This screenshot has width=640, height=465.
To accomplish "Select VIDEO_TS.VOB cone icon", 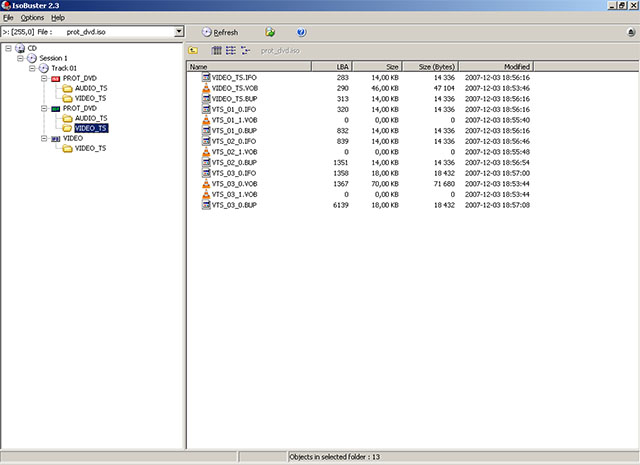I will click(206, 88).
